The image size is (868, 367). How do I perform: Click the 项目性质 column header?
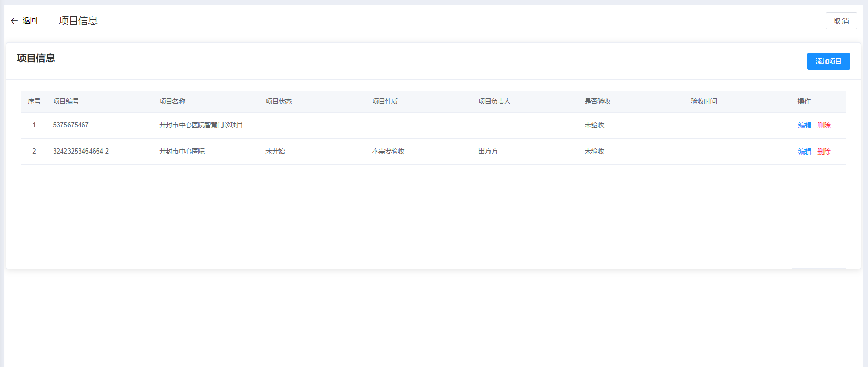click(385, 101)
